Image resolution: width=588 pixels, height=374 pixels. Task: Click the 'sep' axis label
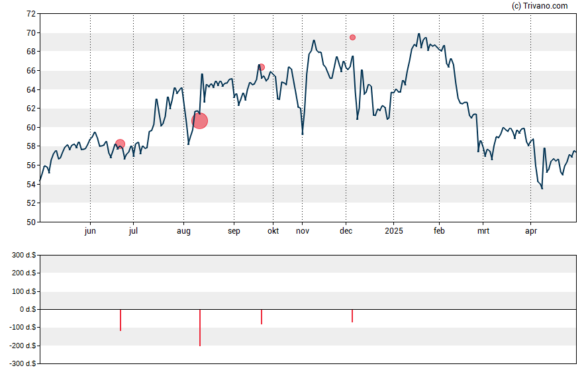coord(234,231)
